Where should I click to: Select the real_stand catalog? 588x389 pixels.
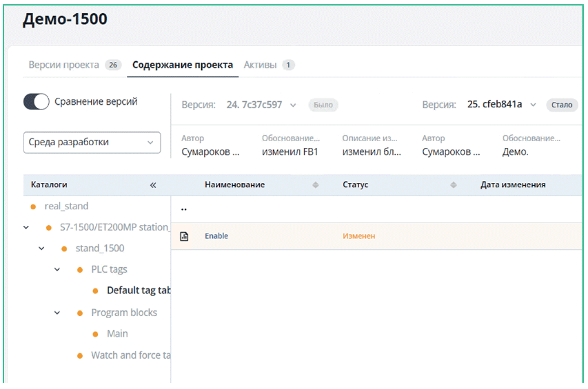point(66,207)
